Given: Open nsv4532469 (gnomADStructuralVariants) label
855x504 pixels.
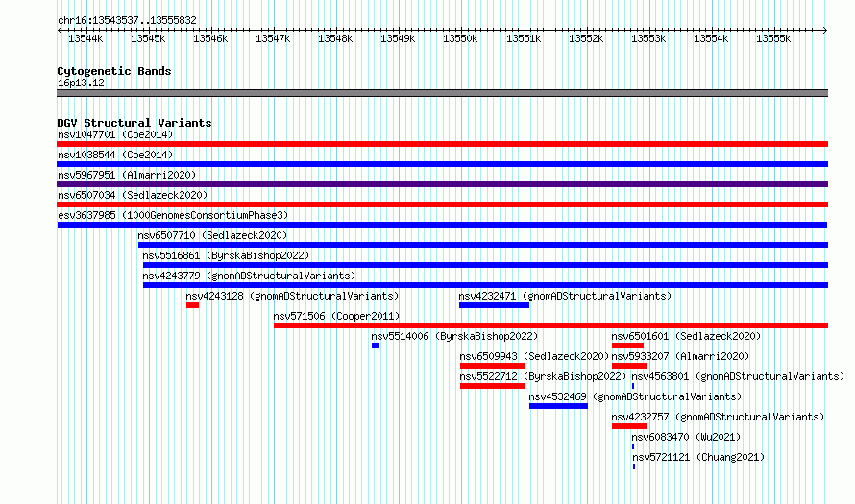Looking at the screenshot, I should point(635,396).
